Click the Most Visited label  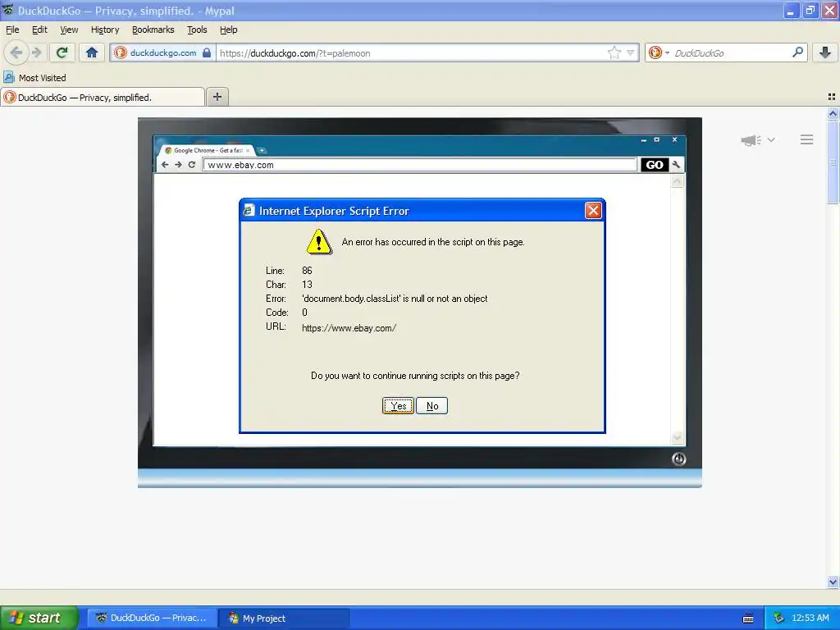click(43, 78)
